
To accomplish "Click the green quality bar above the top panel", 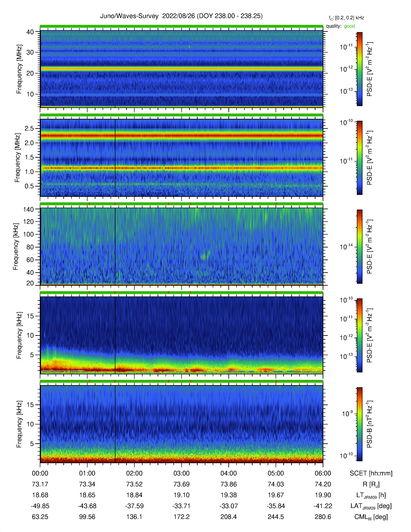I will [181, 26].
